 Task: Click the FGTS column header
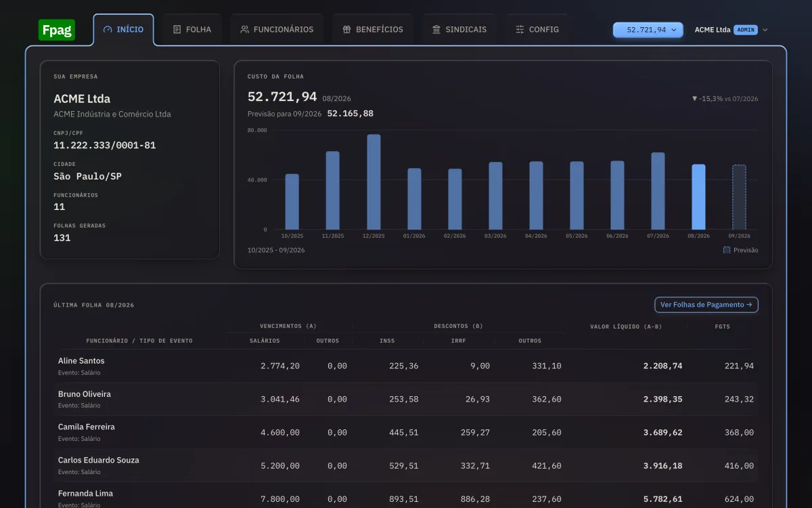click(x=723, y=326)
